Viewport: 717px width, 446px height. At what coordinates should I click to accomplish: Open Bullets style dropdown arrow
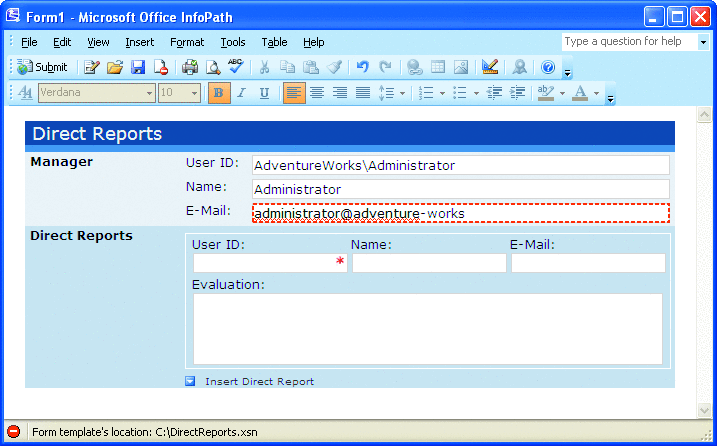pyautogui.click(x=476, y=93)
